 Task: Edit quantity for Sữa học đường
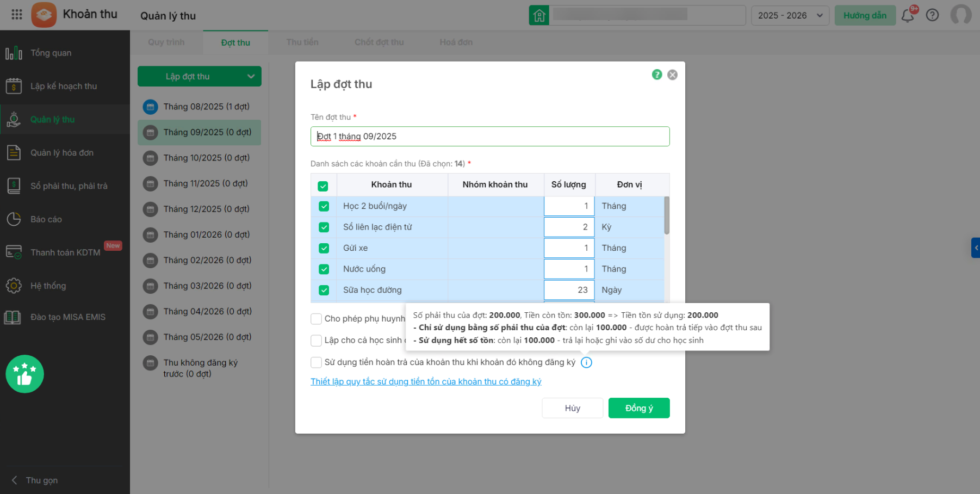tap(569, 290)
